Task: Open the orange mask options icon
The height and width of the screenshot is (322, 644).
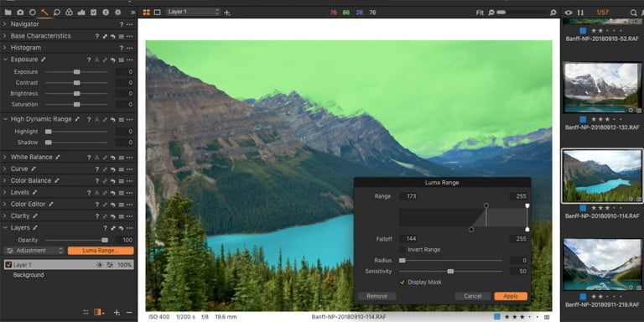Action: coord(99,313)
